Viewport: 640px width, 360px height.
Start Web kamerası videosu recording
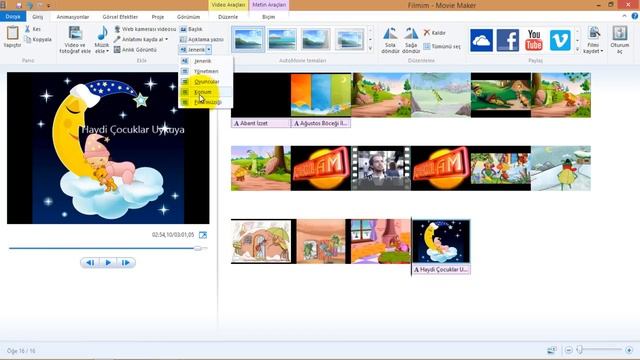point(145,29)
